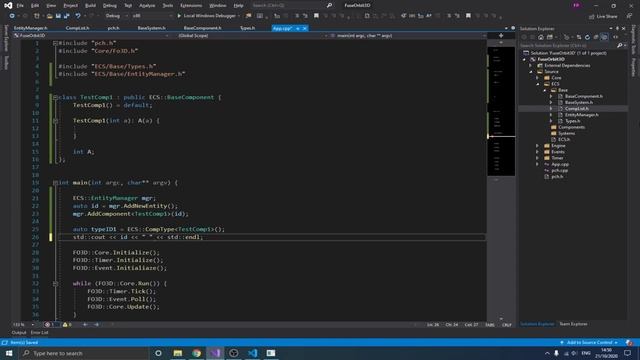This screenshot has width=640, height=360.
Task: Click the feedback icon next to Live Share
Action: pyautogui.click(x=629, y=16)
